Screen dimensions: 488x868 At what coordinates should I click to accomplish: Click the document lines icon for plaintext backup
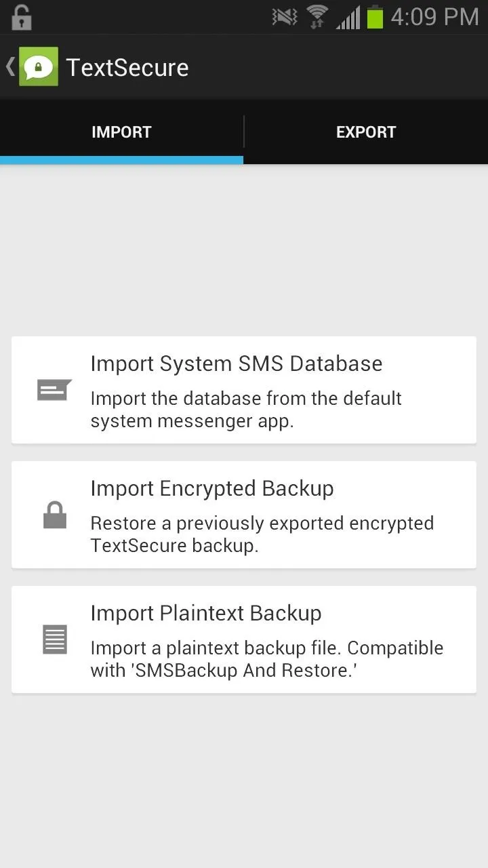[55, 639]
